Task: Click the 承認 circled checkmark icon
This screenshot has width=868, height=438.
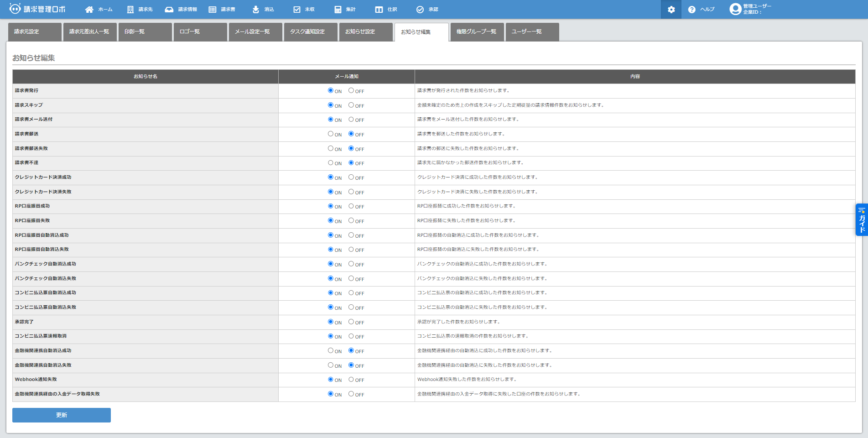Action: 420,10
